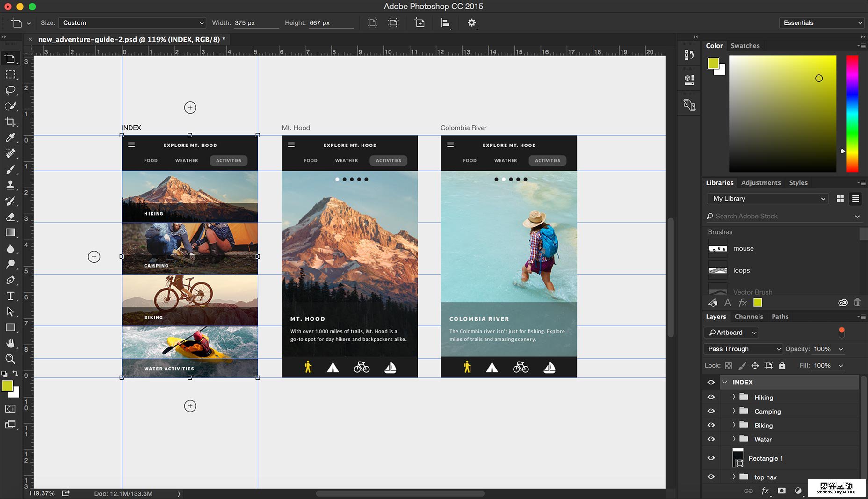Open the Adjustments panel
The image size is (868, 499).
click(x=760, y=182)
